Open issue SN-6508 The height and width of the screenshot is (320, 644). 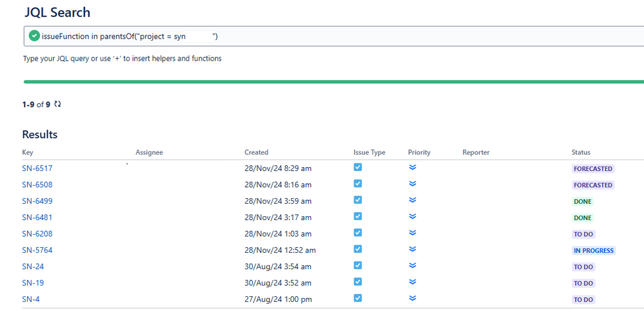(x=37, y=185)
